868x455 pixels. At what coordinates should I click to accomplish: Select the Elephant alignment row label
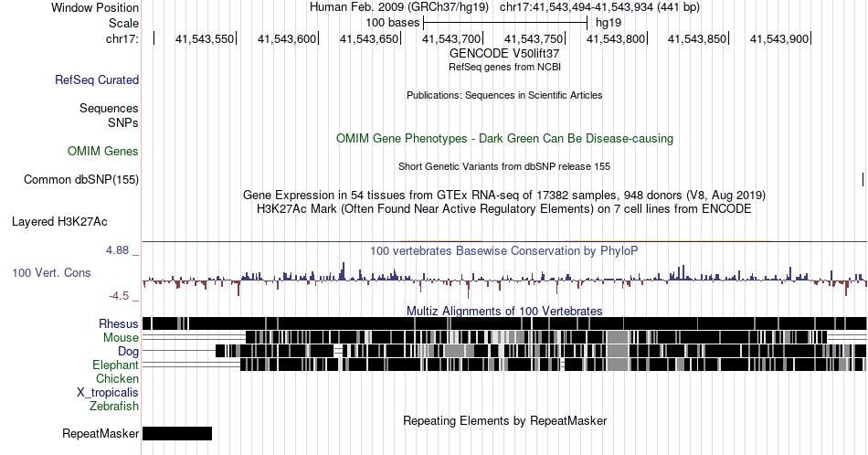coord(115,365)
